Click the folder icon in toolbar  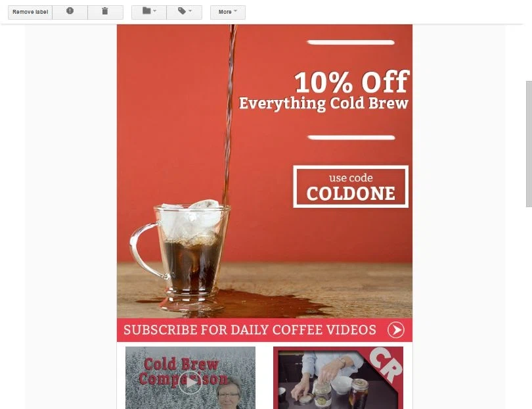[146, 11]
